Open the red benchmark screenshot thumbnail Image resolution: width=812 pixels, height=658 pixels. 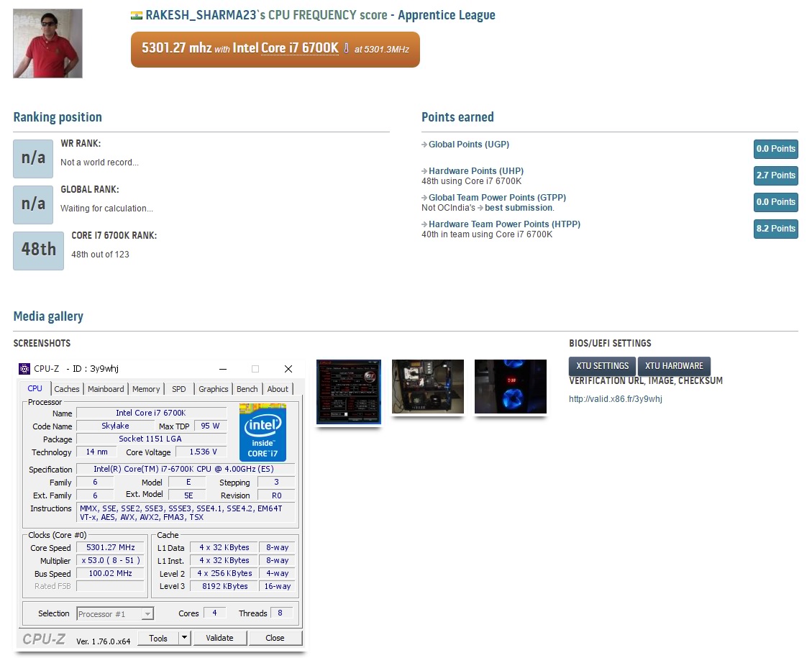coord(349,391)
